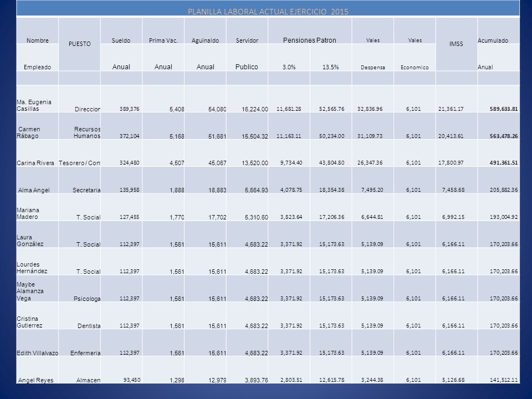Screen dimensions: 532x399
Task: Click salary value 372,104
Action: pyautogui.click(x=129, y=136)
